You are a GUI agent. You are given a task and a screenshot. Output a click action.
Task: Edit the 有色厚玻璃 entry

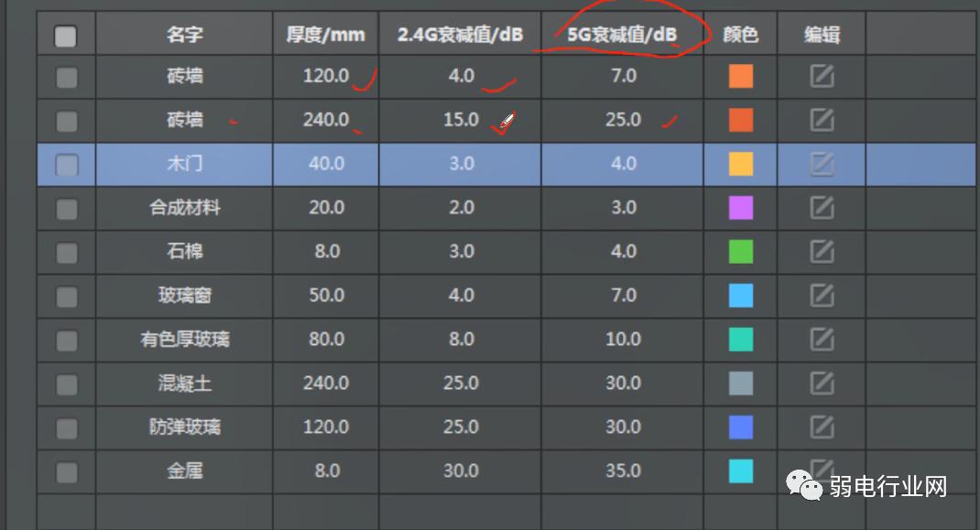[822, 340]
